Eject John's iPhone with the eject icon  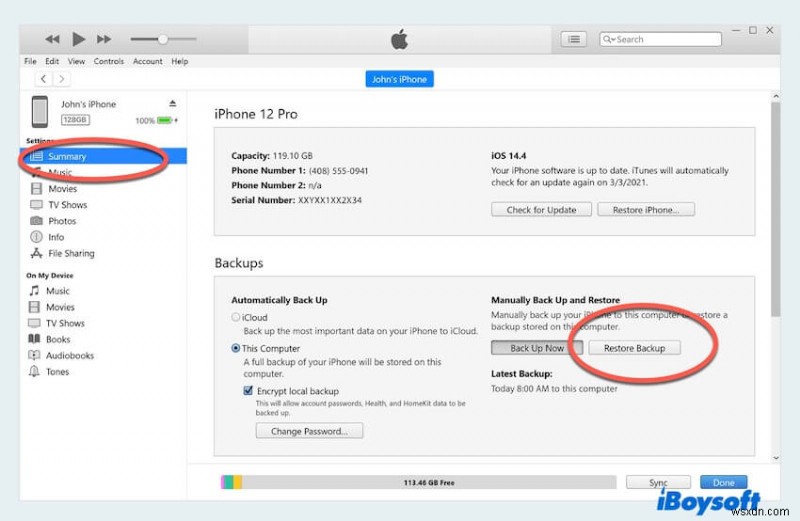[172, 104]
